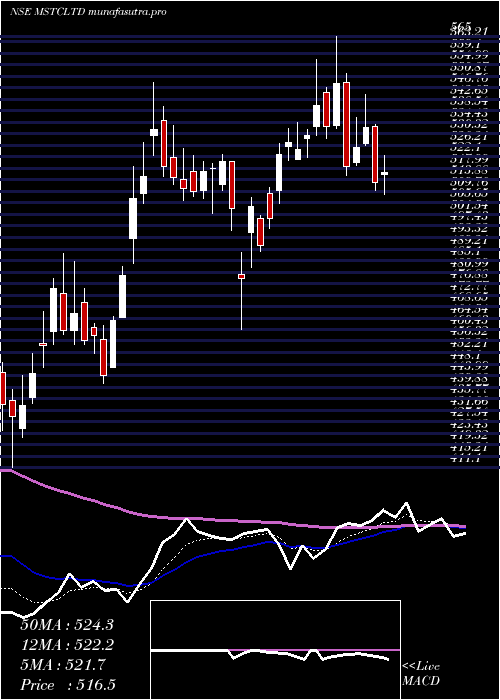Click the 526.21 price axis label
The height and width of the screenshot is (700, 500).
[x=467, y=137]
